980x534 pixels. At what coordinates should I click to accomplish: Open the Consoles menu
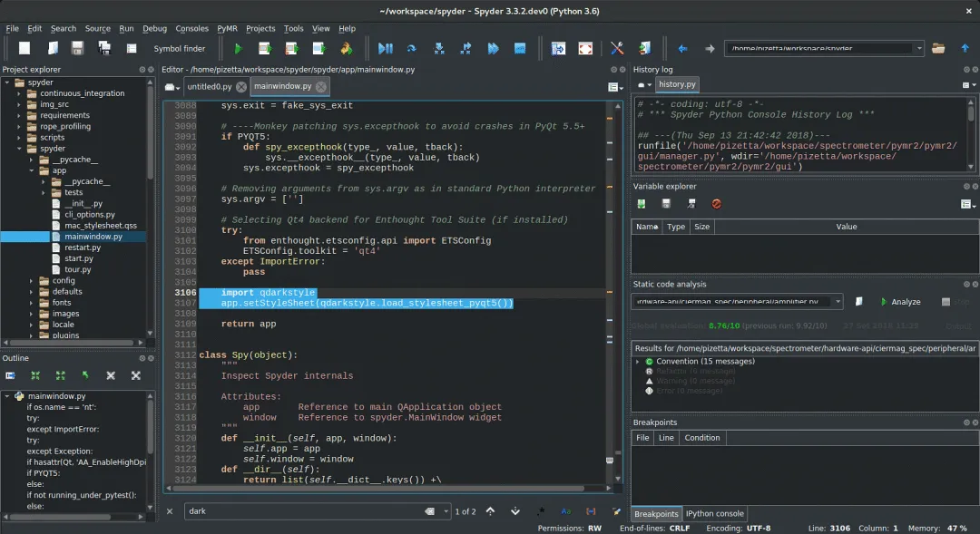[191, 28]
